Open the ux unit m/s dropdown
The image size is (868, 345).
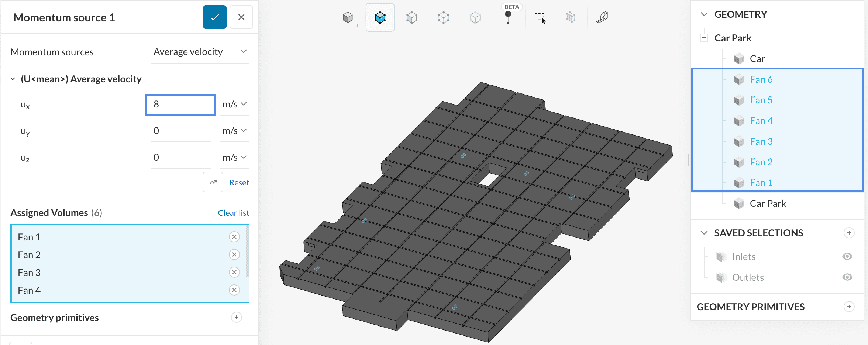(234, 105)
